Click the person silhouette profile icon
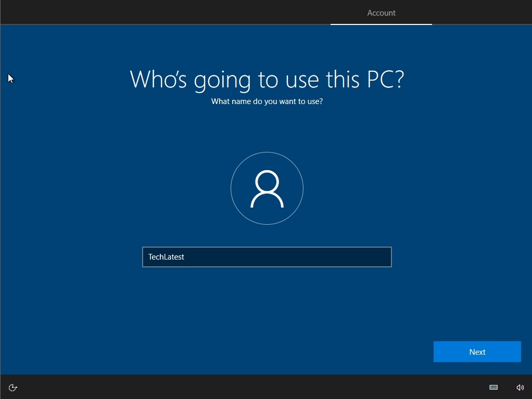 267,188
